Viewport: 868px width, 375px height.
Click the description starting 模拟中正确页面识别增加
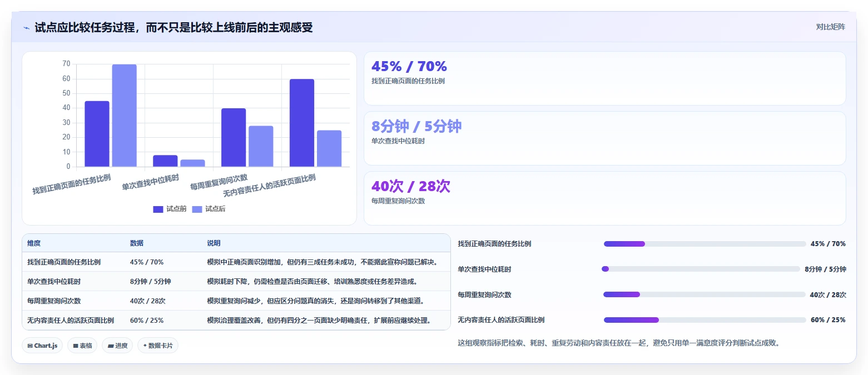(x=323, y=262)
